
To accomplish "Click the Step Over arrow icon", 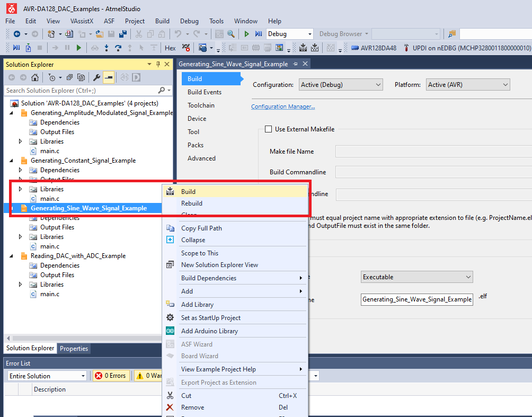I will (118, 48).
